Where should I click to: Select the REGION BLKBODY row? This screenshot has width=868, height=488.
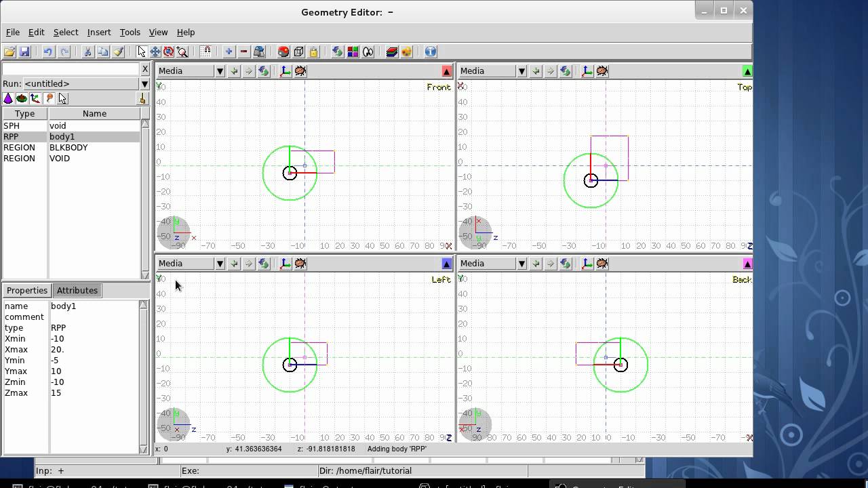(71, 147)
